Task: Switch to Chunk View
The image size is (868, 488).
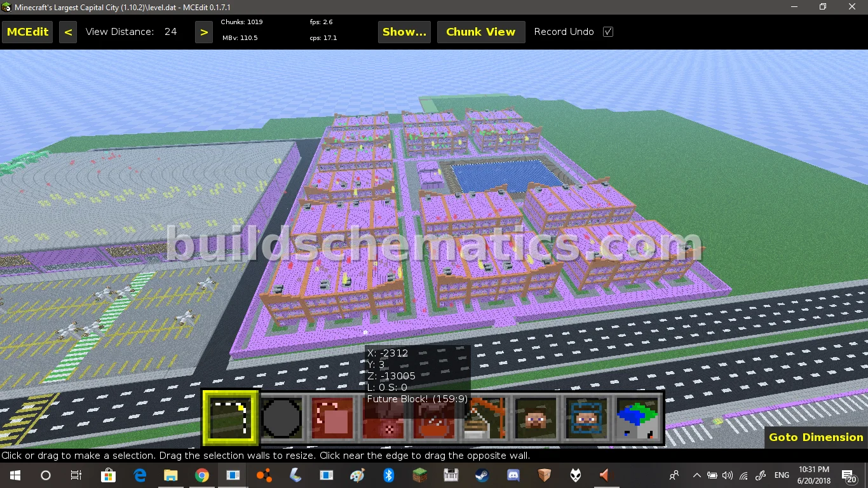Action: (x=481, y=32)
